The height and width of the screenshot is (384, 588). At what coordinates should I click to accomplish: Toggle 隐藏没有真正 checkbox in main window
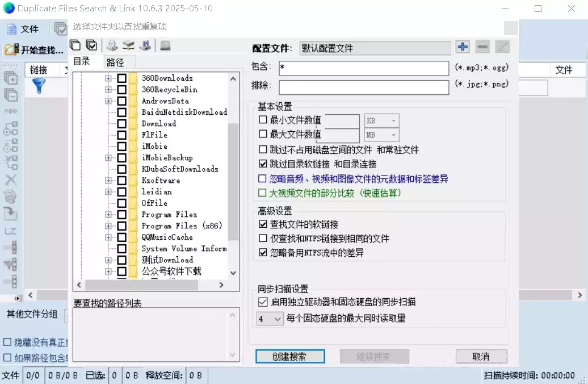point(7,342)
